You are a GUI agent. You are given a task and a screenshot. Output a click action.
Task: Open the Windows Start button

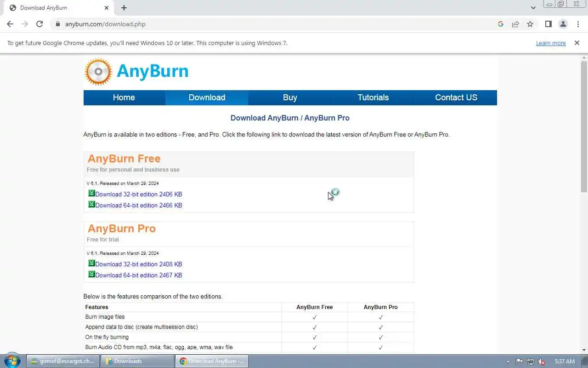[12, 361]
